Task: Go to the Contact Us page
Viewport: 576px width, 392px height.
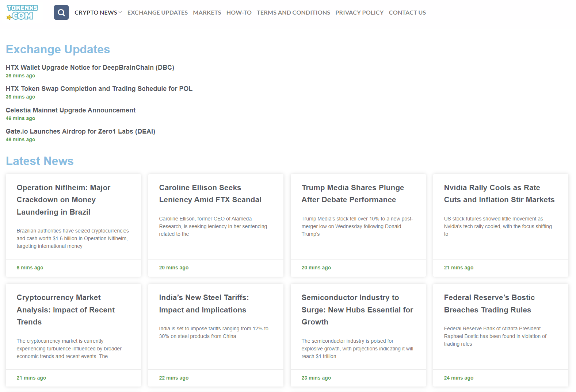Action: [x=407, y=12]
